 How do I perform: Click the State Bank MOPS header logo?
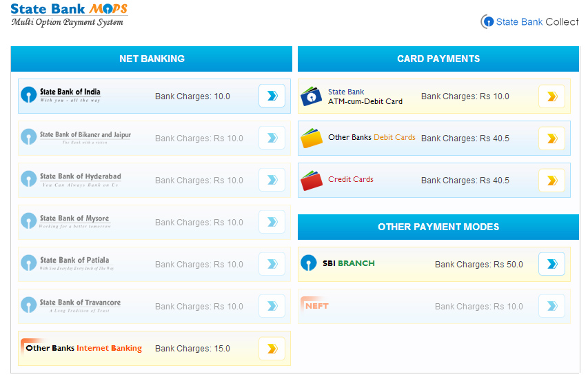point(69,14)
